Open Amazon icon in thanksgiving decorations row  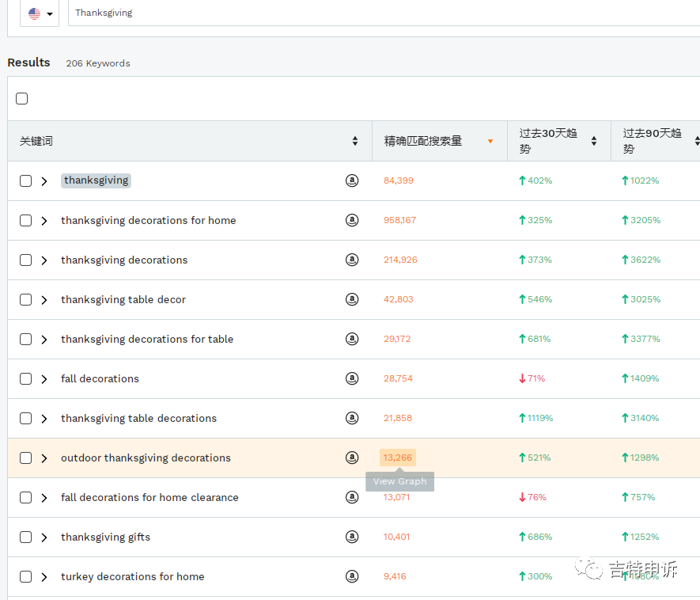(352, 260)
